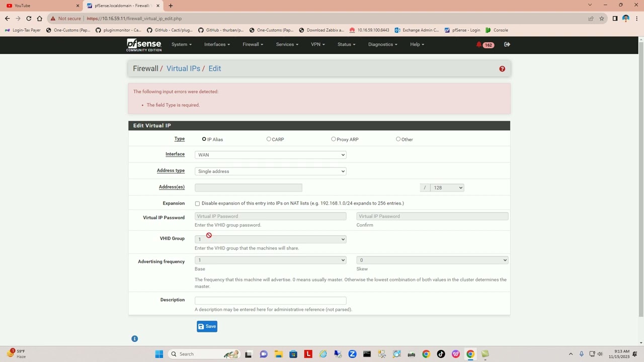Open VHID Group dropdown
The height and width of the screenshot is (362, 644).
point(270,239)
